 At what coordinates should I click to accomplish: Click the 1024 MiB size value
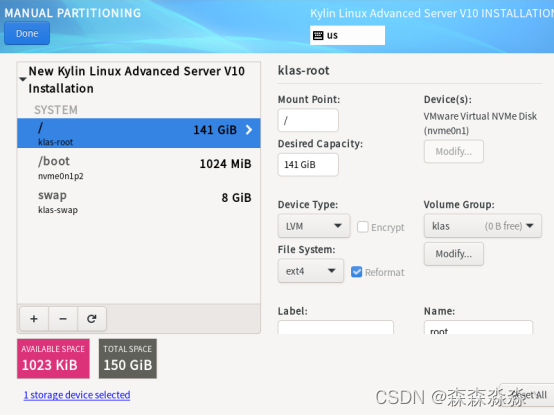(x=225, y=164)
